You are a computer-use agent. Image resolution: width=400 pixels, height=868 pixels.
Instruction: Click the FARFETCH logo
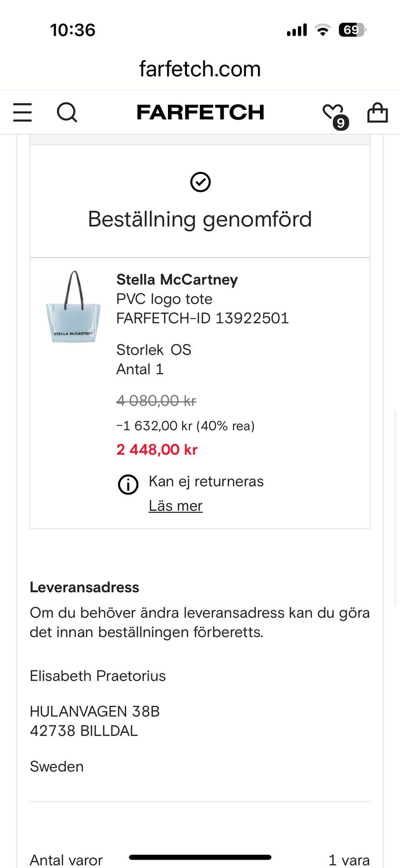coord(200,112)
